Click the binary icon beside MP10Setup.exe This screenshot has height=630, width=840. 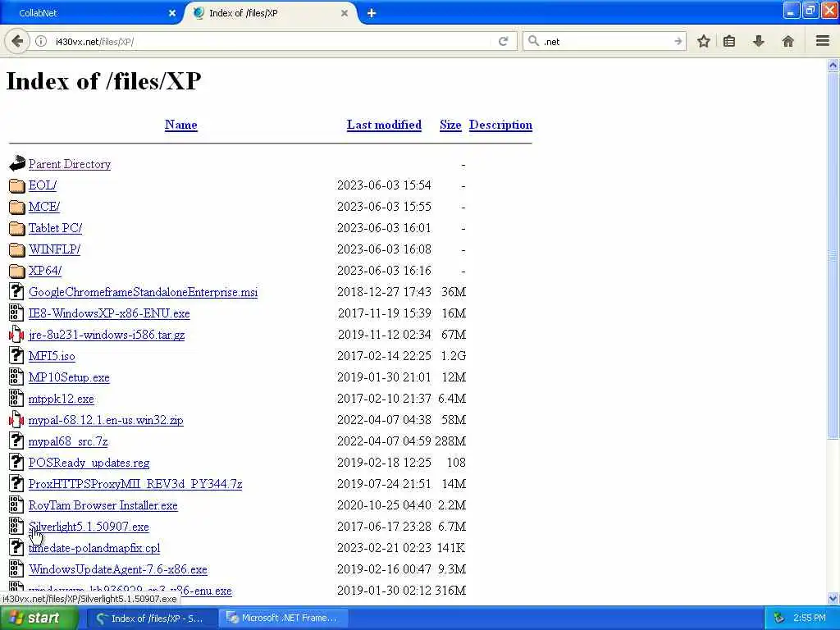click(x=16, y=377)
